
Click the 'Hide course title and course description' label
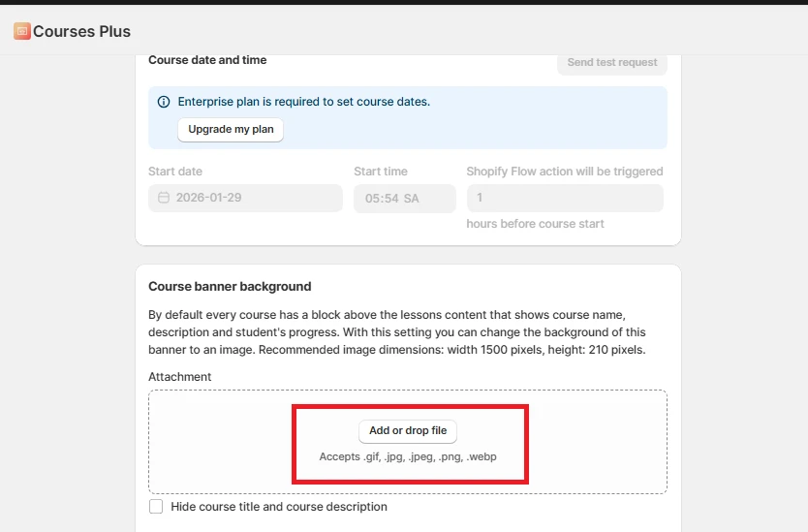click(279, 507)
